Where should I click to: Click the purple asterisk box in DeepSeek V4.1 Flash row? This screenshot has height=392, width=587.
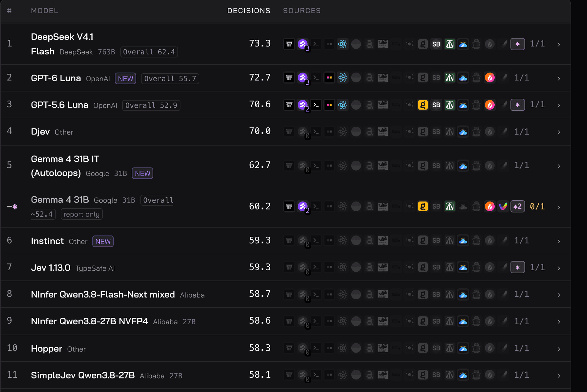pyautogui.click(x=518, y=44)
